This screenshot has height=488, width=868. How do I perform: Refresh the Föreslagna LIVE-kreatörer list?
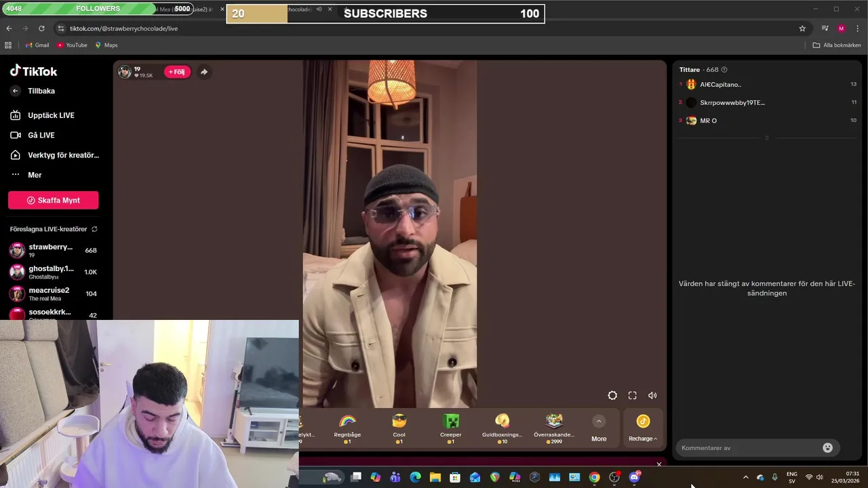pyautogui.click(x=94, y=229)
